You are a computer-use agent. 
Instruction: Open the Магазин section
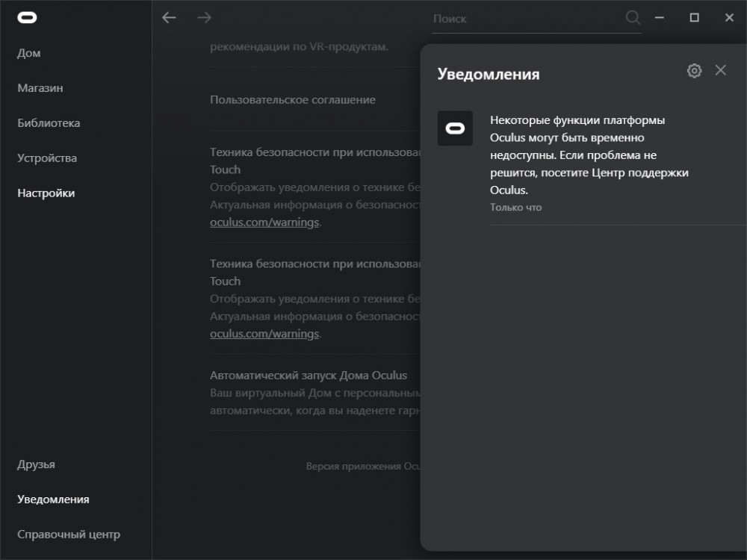[x=40, y=88]
